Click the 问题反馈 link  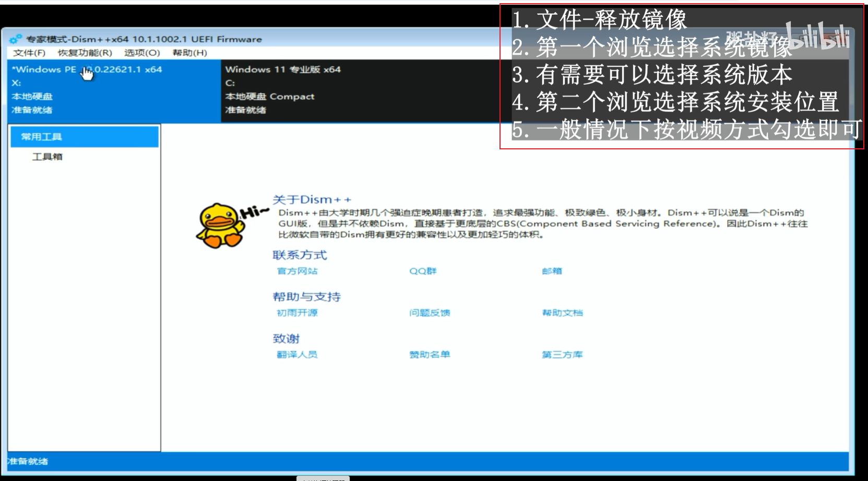click(x=430, y=313)
